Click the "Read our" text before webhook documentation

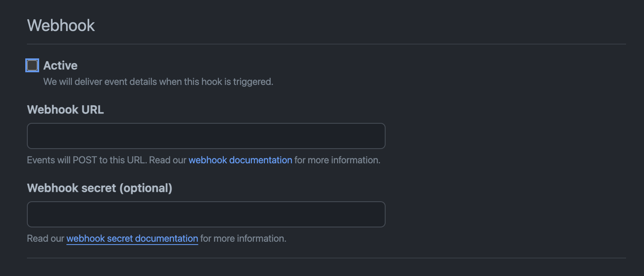point(168,160)
